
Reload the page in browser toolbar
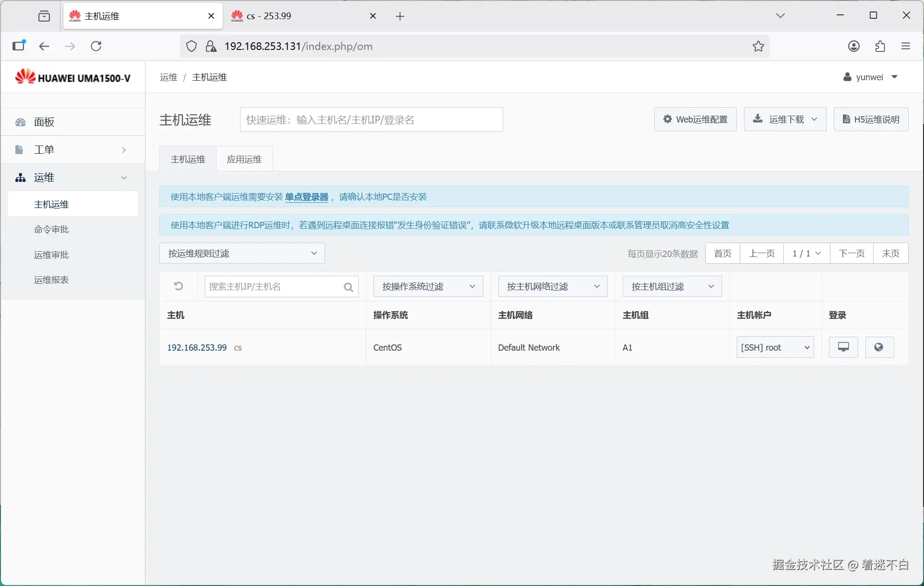click(x=96, y=46)
